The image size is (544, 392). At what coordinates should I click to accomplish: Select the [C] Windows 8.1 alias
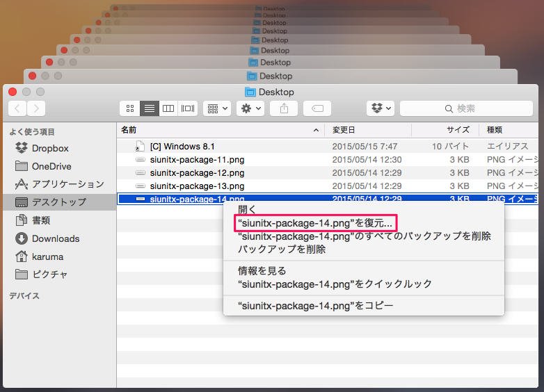coord(328,146)
